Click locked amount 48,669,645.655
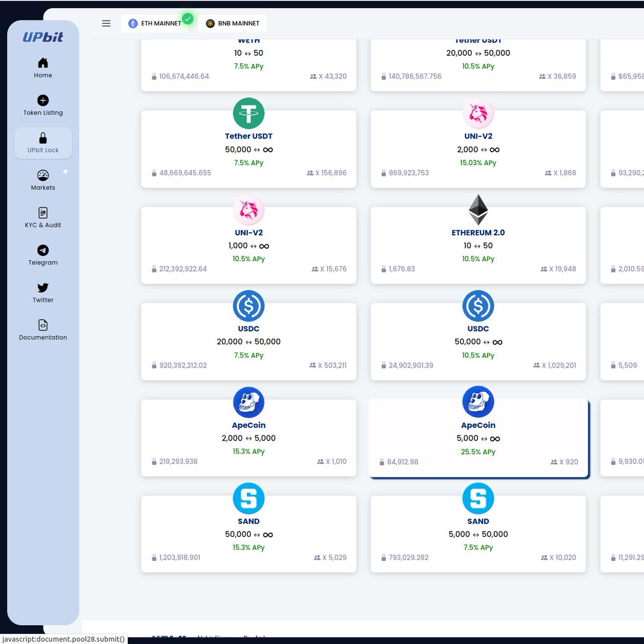 (x=185, y=173)
